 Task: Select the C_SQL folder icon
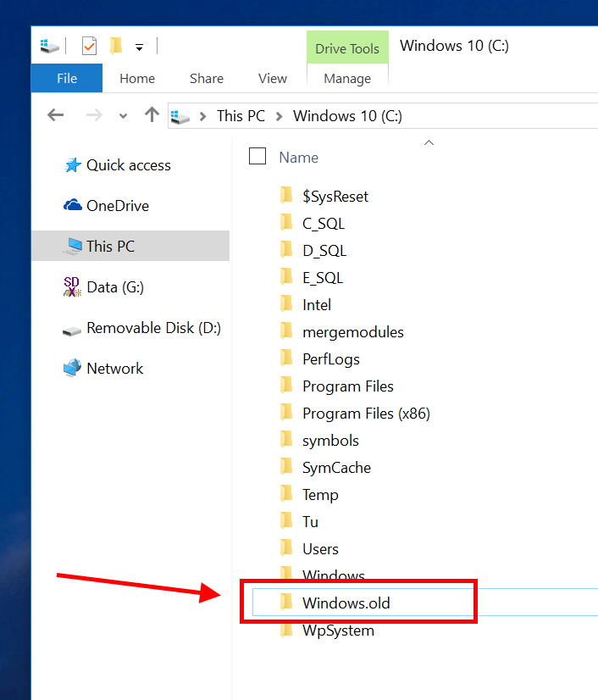[286, 222]
